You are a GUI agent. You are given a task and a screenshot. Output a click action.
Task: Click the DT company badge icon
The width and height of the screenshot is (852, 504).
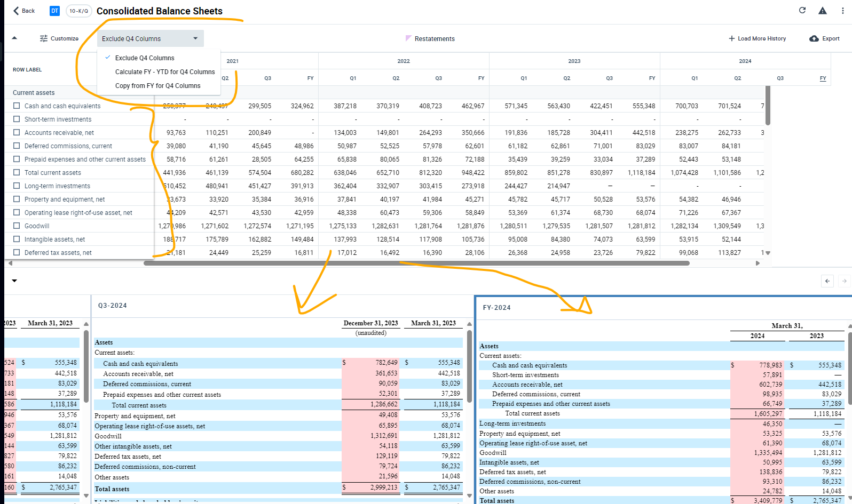point(54,11)
